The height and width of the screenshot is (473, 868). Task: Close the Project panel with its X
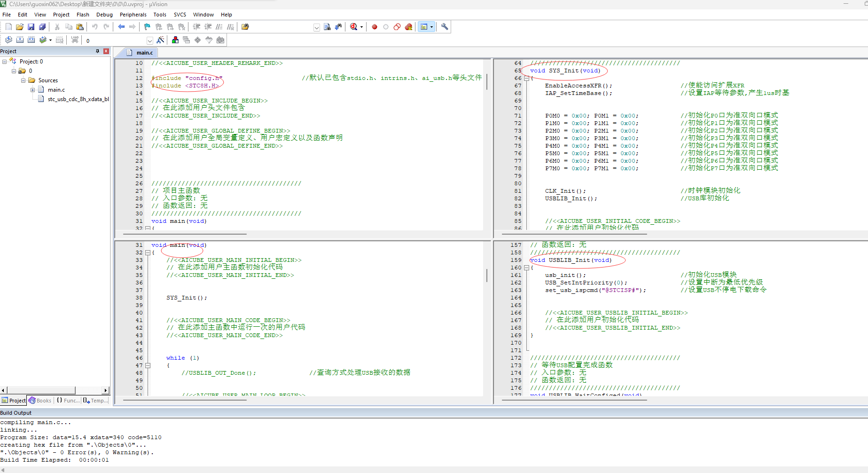[106, 51]
